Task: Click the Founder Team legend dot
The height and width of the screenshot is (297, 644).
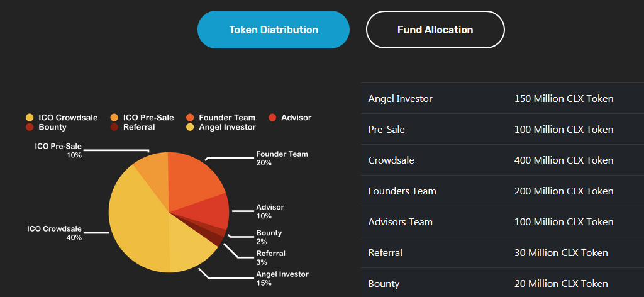Action: coord(190,118)
